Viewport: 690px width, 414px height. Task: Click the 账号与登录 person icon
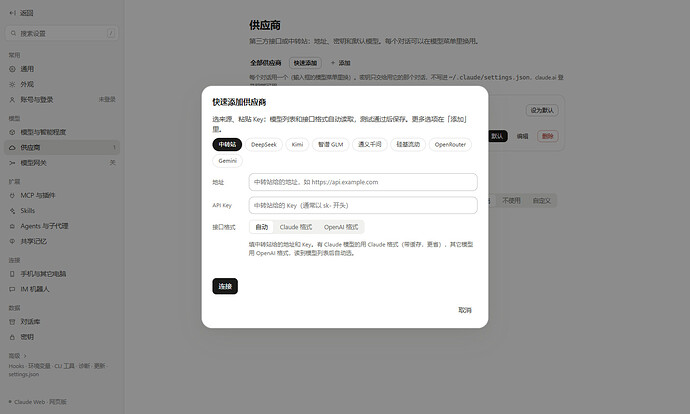(x=12, y=100)
